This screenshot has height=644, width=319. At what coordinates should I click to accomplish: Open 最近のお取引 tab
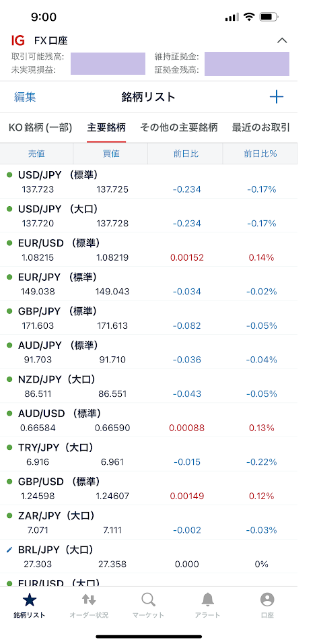260,128
